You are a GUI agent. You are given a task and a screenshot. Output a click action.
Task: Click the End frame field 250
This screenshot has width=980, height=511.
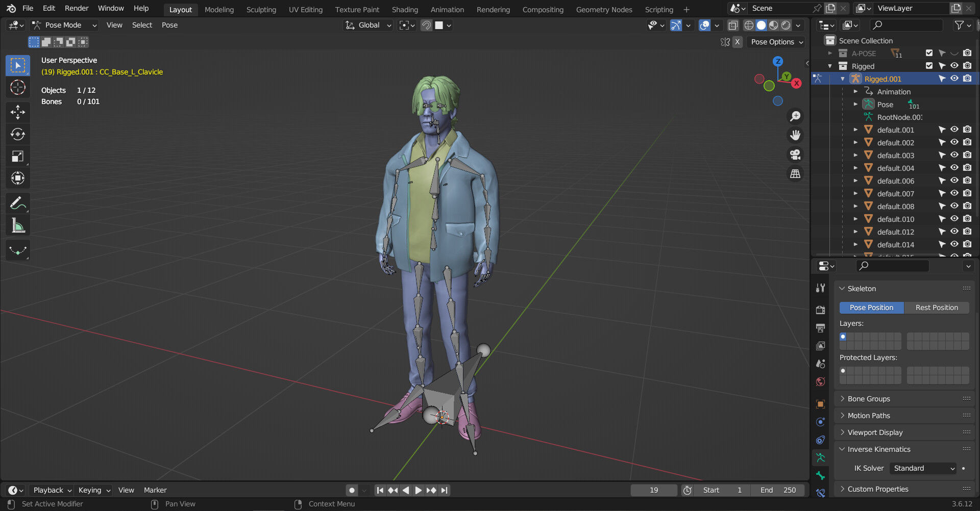click(778, 490)
